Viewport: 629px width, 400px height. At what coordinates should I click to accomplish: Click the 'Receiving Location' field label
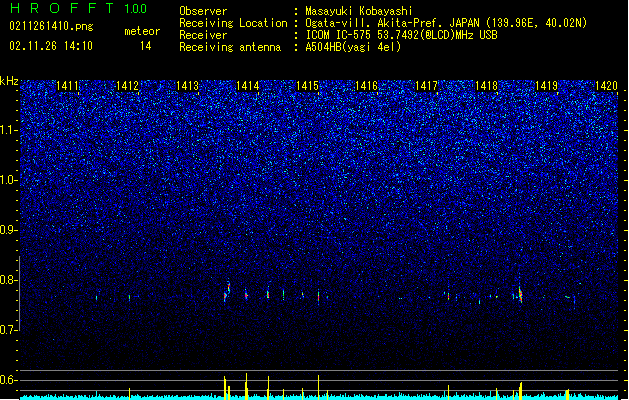[233, 23]
